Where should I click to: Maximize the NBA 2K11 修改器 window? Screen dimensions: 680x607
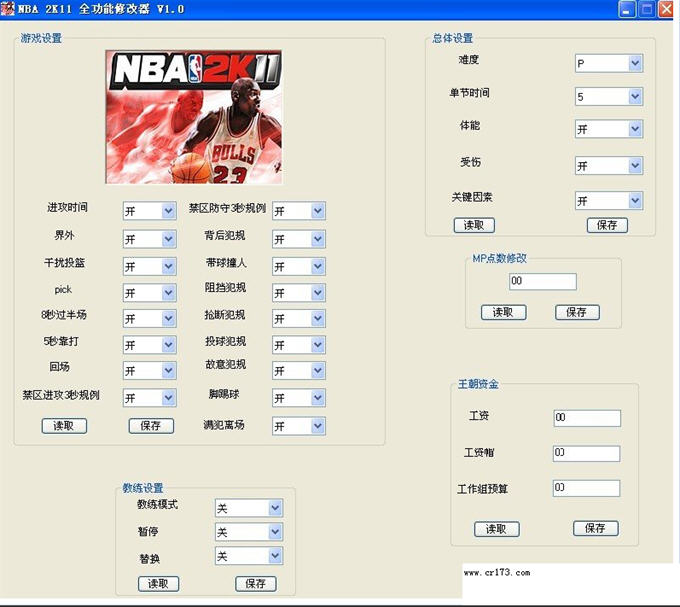point(647,9)
